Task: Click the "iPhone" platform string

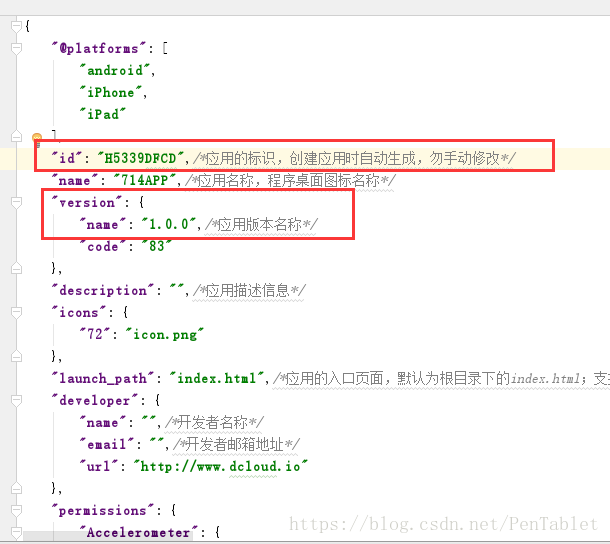Action: 111,93
